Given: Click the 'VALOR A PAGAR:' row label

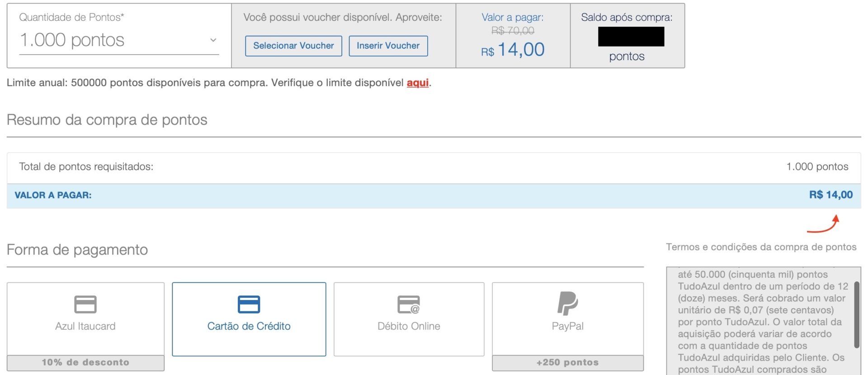Looking at the screenshot, I should (x=53, y=195).
